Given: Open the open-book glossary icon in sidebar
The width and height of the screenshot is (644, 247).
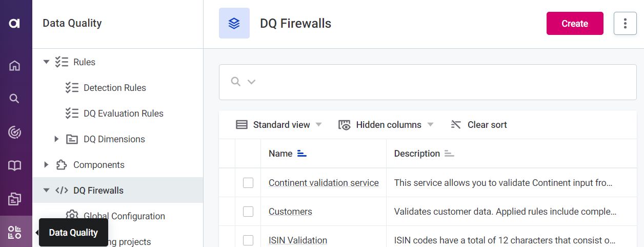Looking at the screenshot, I should [15, 165].
